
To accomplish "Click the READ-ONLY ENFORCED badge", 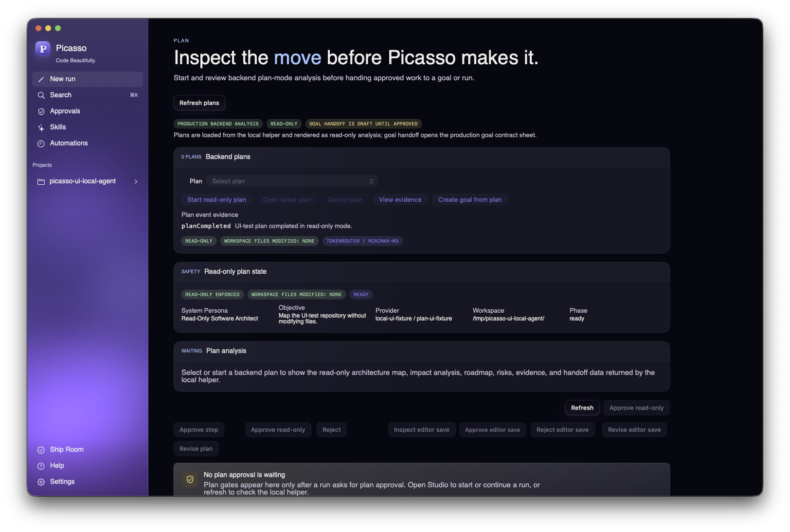I will pyautogui.click(x=213, y=294).
